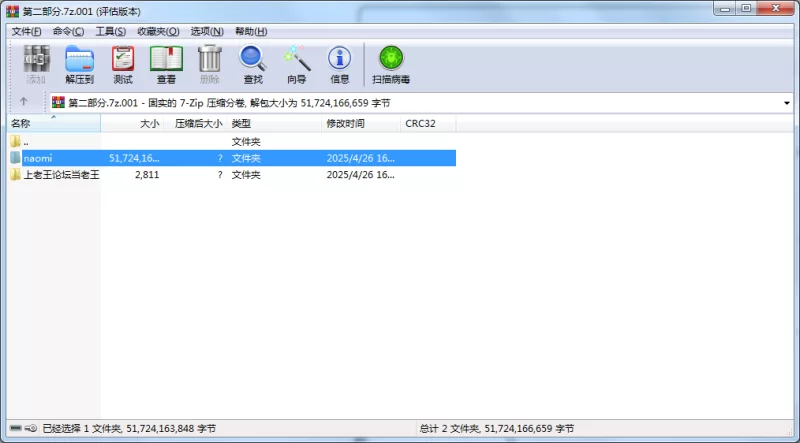This screenshot has height=443, width=800.
Task: Select the '..' parent folder name
Action: click(26, 142)
